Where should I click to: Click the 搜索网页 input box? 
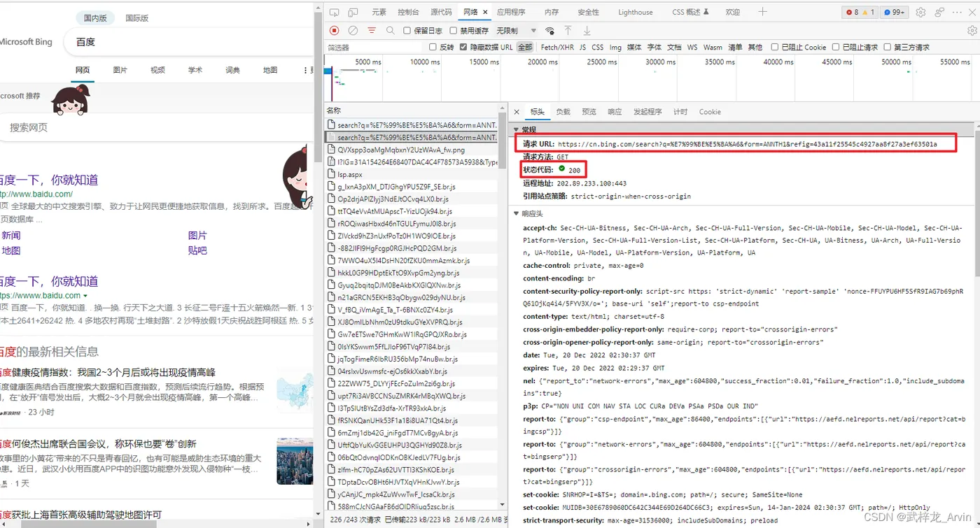tap(157, 128)
